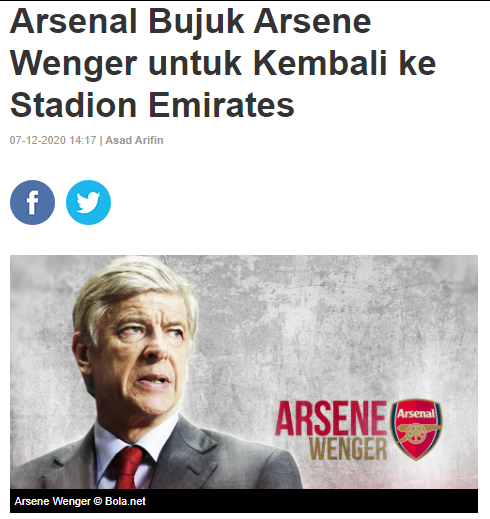Click the white bird in the Twitter circle

[x=88, y=202]
